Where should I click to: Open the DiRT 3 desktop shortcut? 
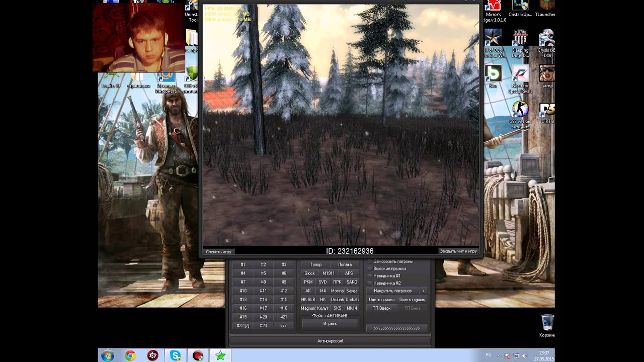click(x=547, y=113)
